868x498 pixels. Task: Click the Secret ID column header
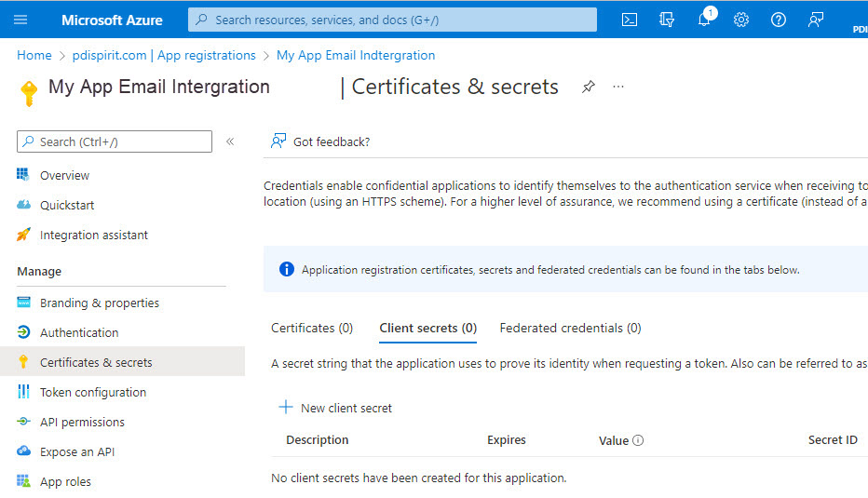833,440
